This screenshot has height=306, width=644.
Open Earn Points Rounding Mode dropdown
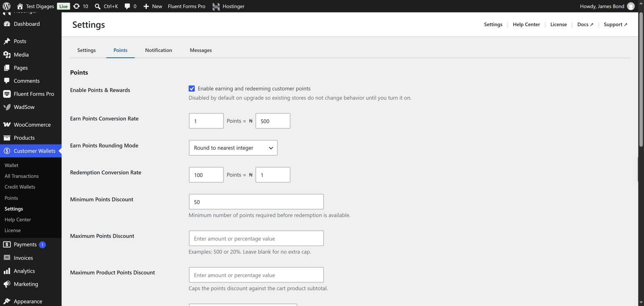233,148
